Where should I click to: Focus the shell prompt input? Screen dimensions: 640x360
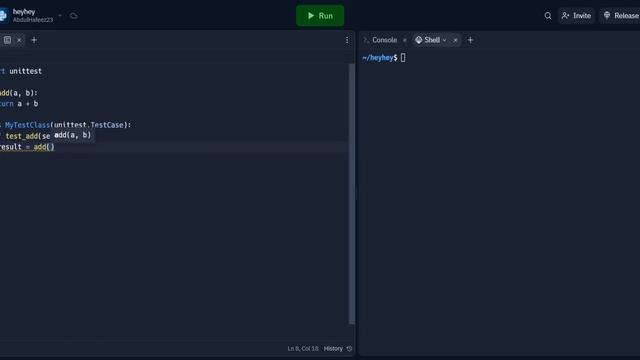click(x=403, y=58)
